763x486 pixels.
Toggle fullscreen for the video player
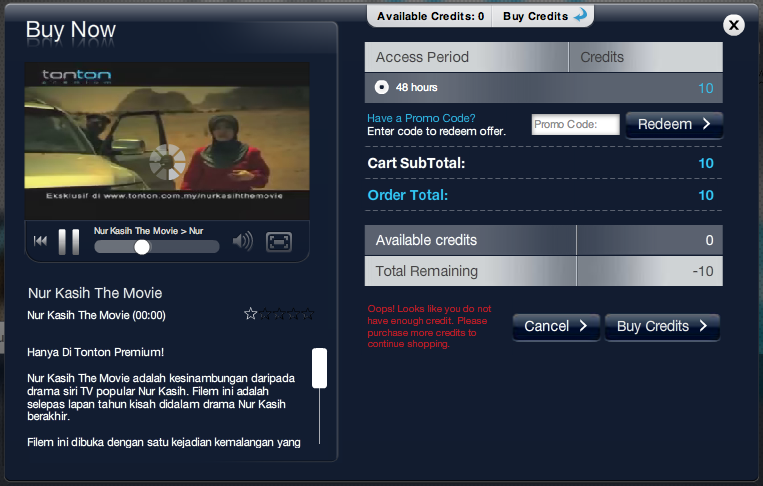click(x=279, y=242)
